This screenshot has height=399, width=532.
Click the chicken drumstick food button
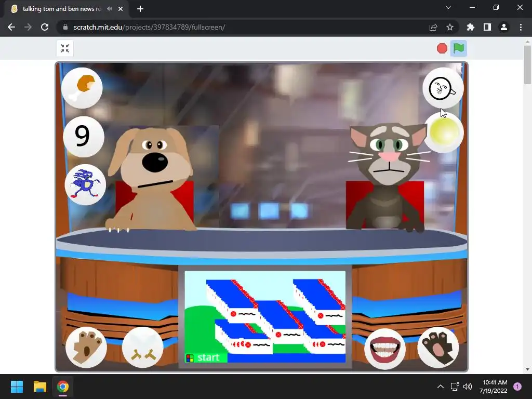tap(82, 88)
